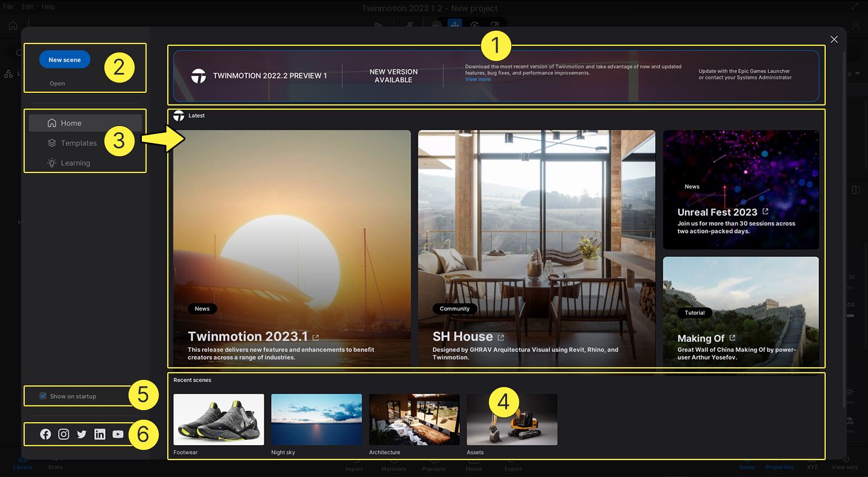Click the YouTube icon
The image size is (868, 477).
pyautogui.click(x=118, y=434)
